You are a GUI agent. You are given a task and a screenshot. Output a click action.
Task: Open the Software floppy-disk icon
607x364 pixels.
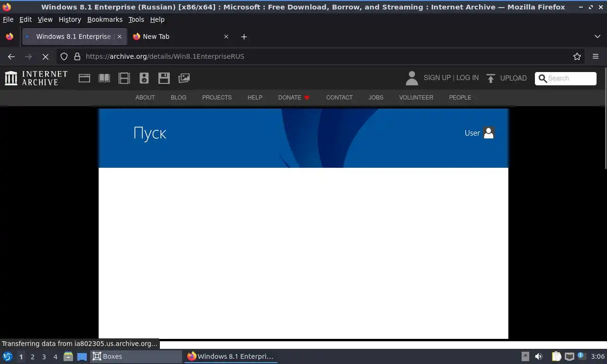click(x=164, y=78)
